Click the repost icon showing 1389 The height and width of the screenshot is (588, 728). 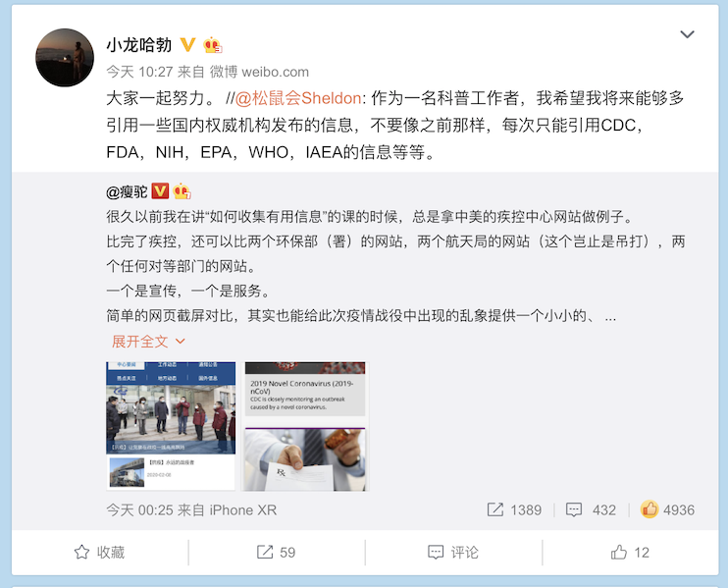495,509
